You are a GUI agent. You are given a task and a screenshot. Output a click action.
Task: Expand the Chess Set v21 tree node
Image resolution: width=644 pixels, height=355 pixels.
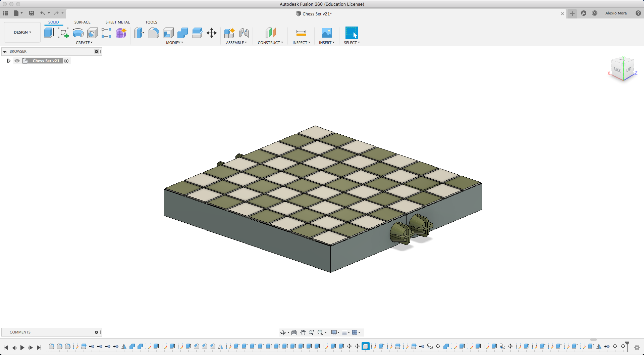click(x=9, y=61)
